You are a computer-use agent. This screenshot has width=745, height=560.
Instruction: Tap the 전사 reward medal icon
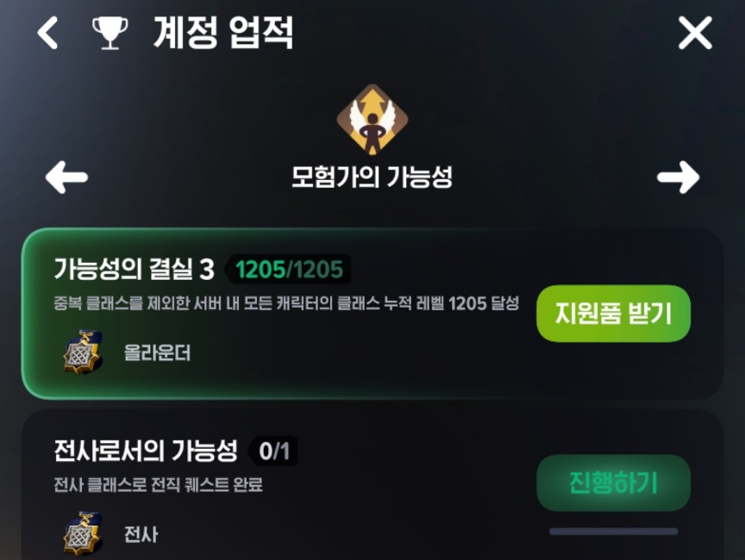pos(83,533)
